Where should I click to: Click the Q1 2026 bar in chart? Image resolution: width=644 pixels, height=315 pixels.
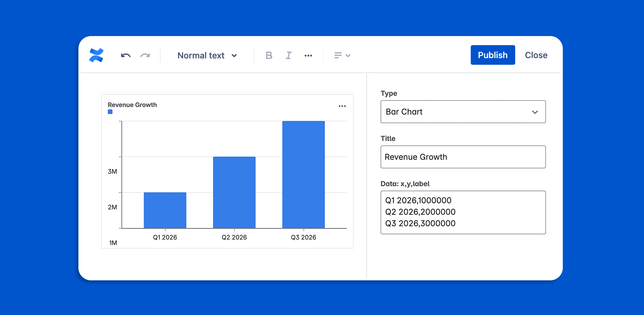[165, 210]
